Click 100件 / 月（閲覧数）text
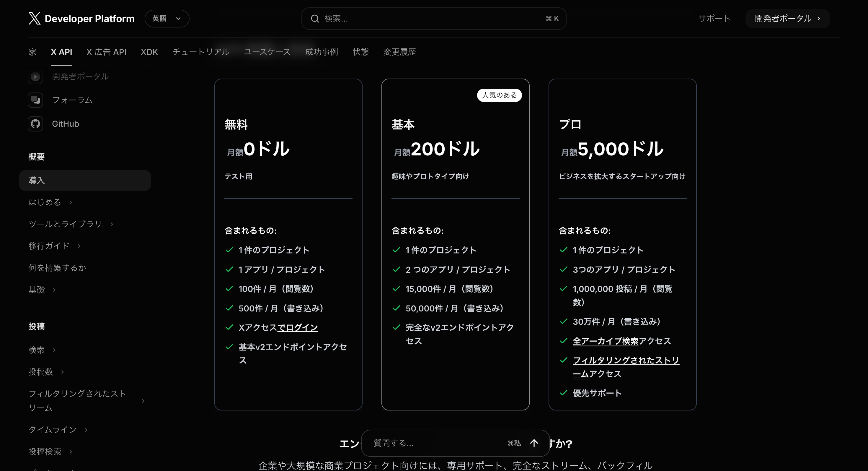Image resolution: width=868 pixels, height=471 pixels. coord(276,289)
